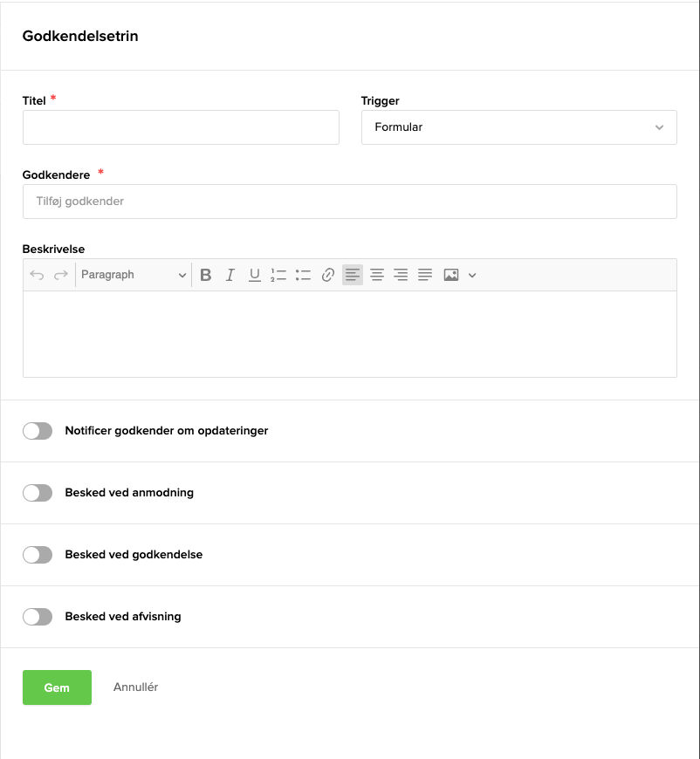Open the image insert options arrow
700x759 pixels.
(x=472, y=275)
